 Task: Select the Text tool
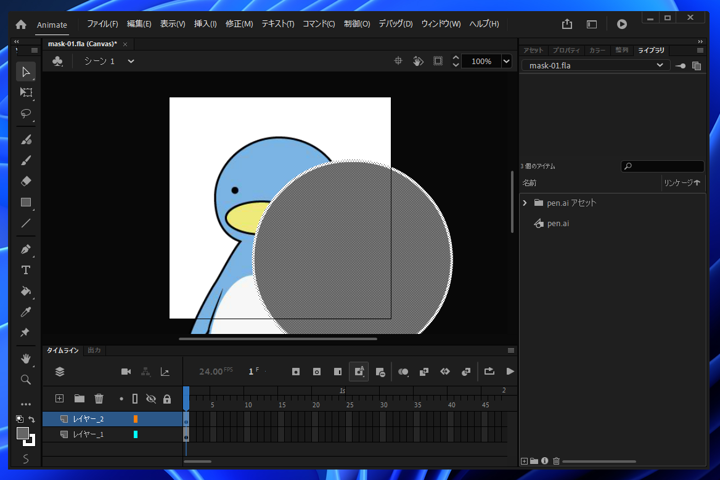point(26,270)
